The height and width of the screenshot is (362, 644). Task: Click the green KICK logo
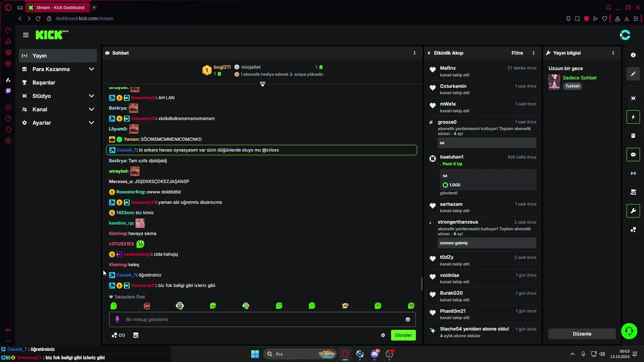pos(51,35)
